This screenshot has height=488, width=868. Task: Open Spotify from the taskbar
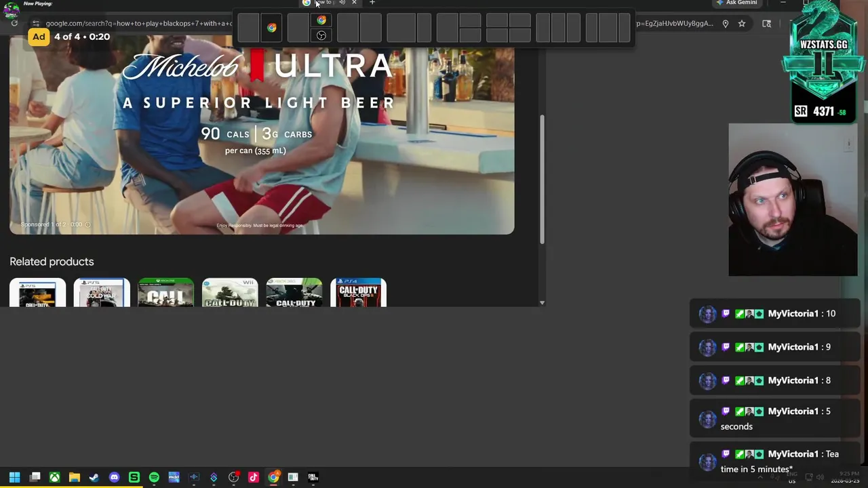(x=154, y=477)
